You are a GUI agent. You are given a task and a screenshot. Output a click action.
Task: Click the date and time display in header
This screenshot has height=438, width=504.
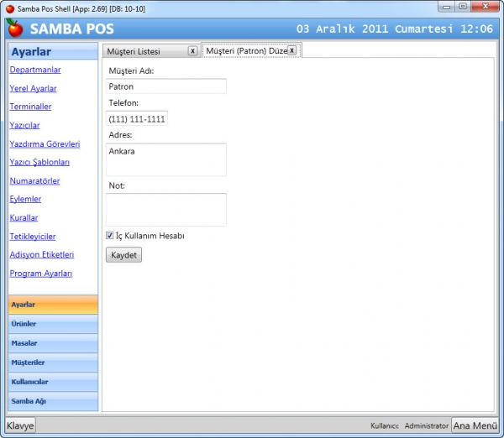395,29
